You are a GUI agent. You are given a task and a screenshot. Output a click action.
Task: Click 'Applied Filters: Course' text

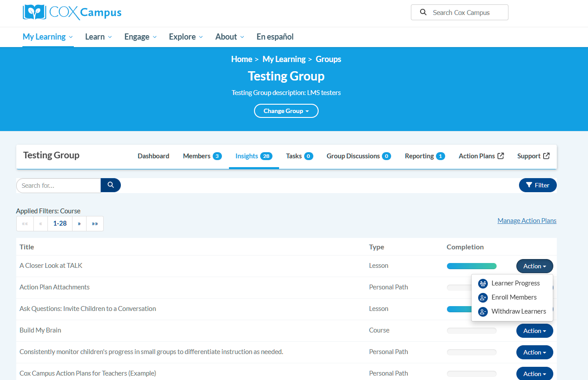pos(48,211)
